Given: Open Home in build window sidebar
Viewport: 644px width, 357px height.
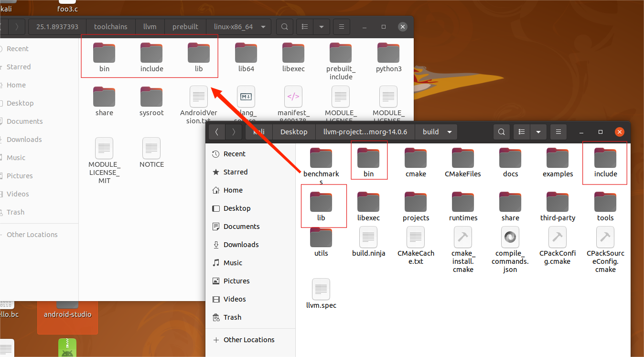Looking at the screenshot, I should click(x=250, y=190).
